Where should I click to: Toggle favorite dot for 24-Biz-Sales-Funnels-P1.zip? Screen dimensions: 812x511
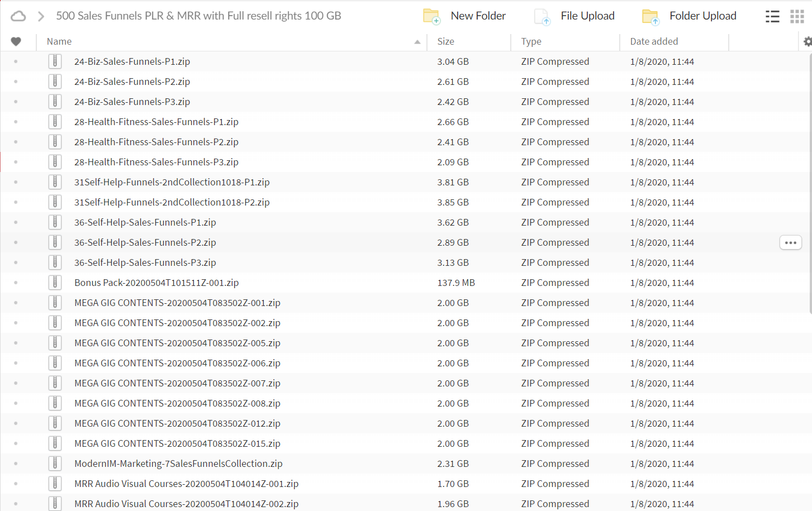[x=16, y=61]
